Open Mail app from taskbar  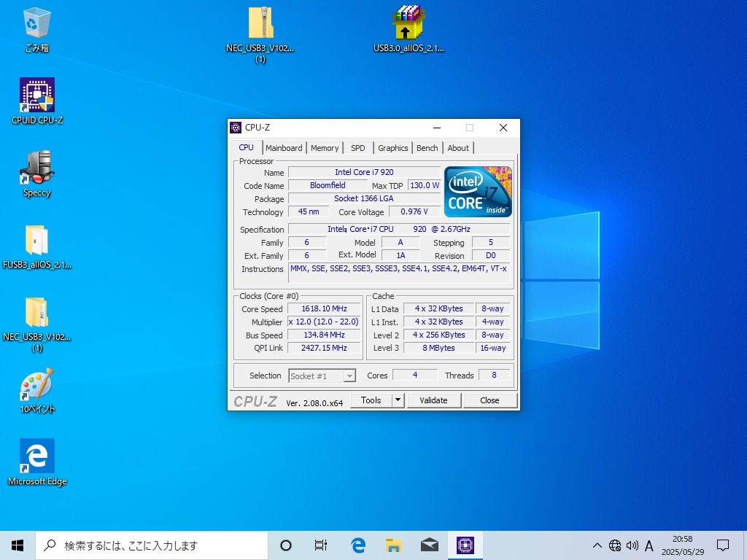tap(429, 545)
